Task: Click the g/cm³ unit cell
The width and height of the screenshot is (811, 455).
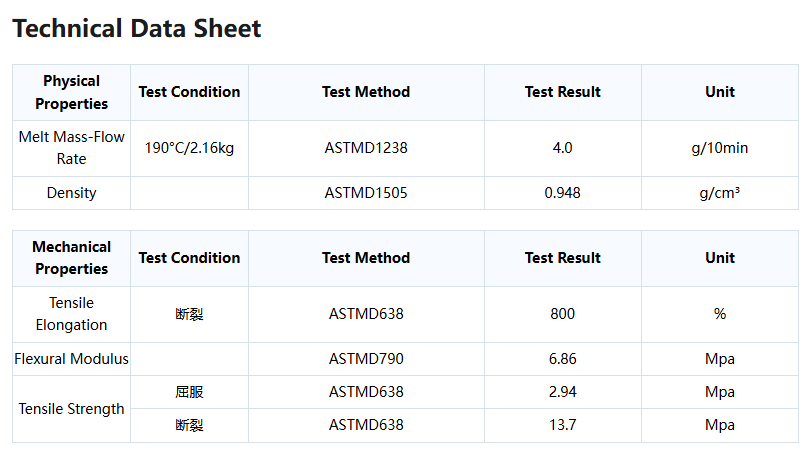Action: [x=720, y=193]
